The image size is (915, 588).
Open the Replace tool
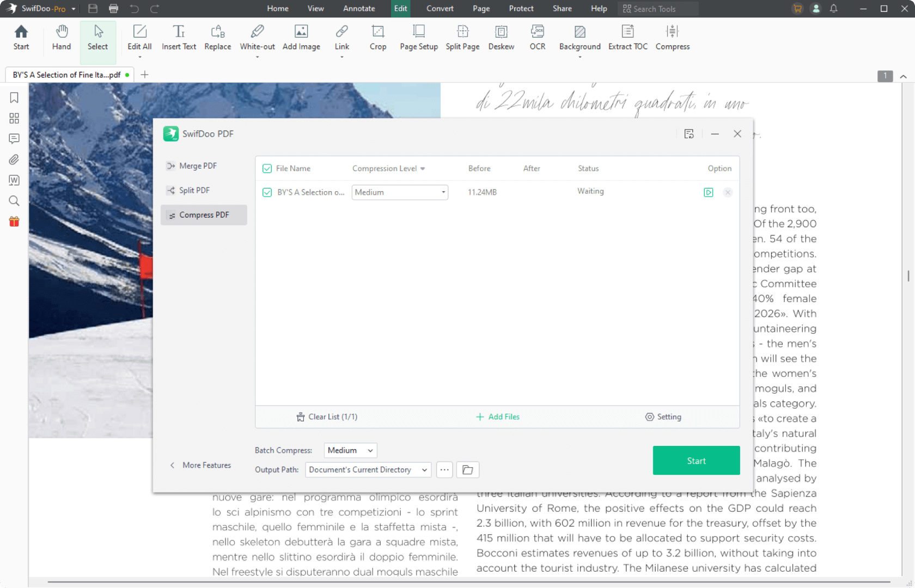(x=218, y=38)
